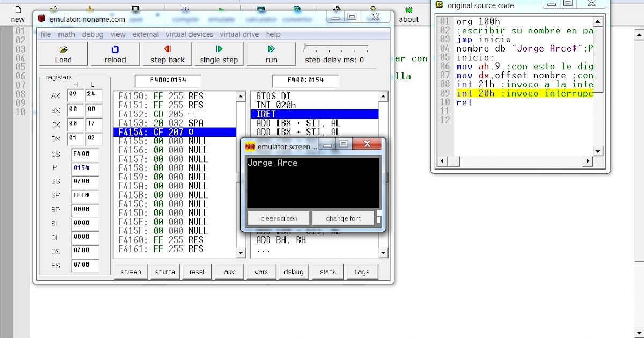Click the reset button at bottom

click(197, 272)
